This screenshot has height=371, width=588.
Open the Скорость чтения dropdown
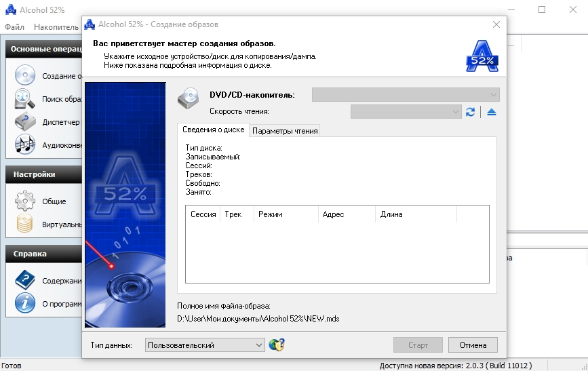click(x=406, y=111)
